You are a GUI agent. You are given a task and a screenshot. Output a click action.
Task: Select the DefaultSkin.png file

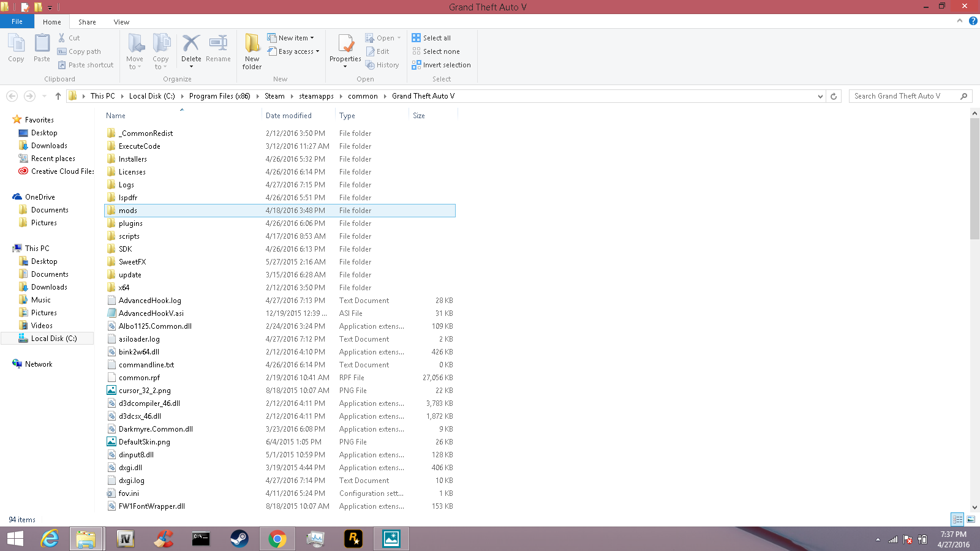coord(280,442)
